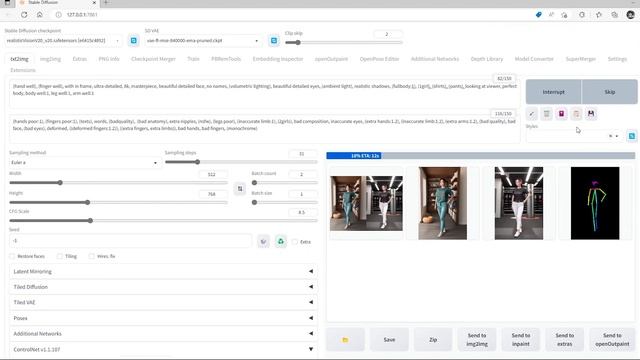Enable the Tiling checkbox
The image size is (640, 360).
pos(60,256)
